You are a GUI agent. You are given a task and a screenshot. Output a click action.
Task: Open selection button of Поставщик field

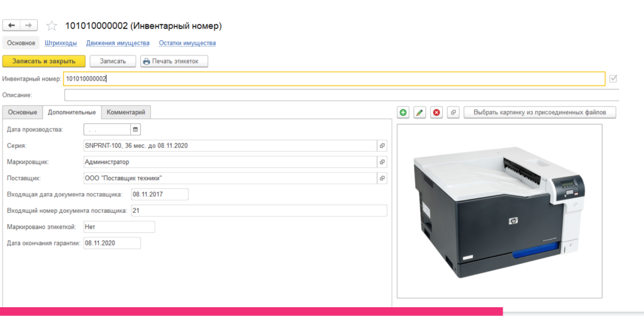click(x=381, y=178)
